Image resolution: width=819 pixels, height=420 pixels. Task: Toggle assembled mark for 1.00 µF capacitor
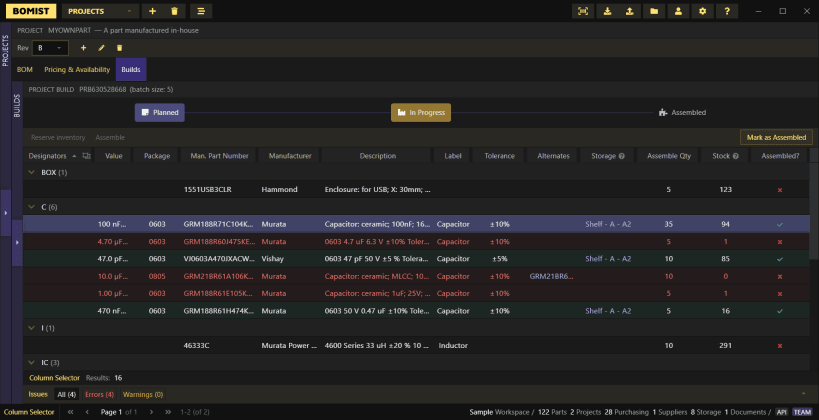(x=780, y=294)
